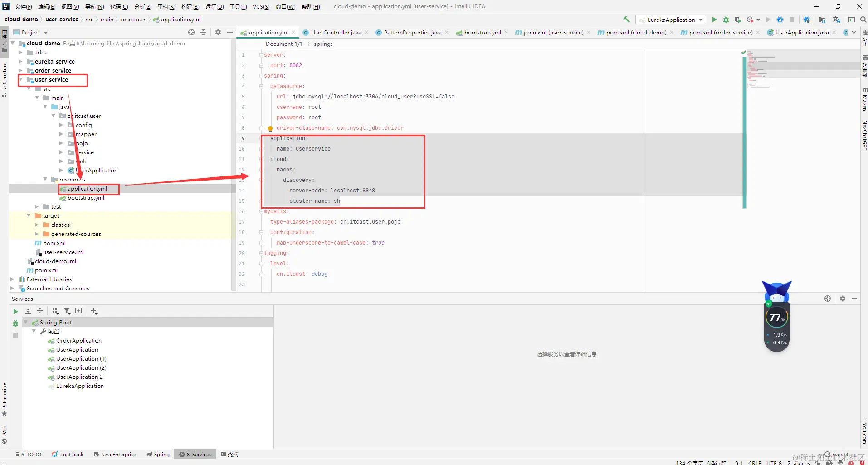The image size is (868, 465).
Task: Debug EurekaApplication with the bug icon
Action: pos(726,20)
